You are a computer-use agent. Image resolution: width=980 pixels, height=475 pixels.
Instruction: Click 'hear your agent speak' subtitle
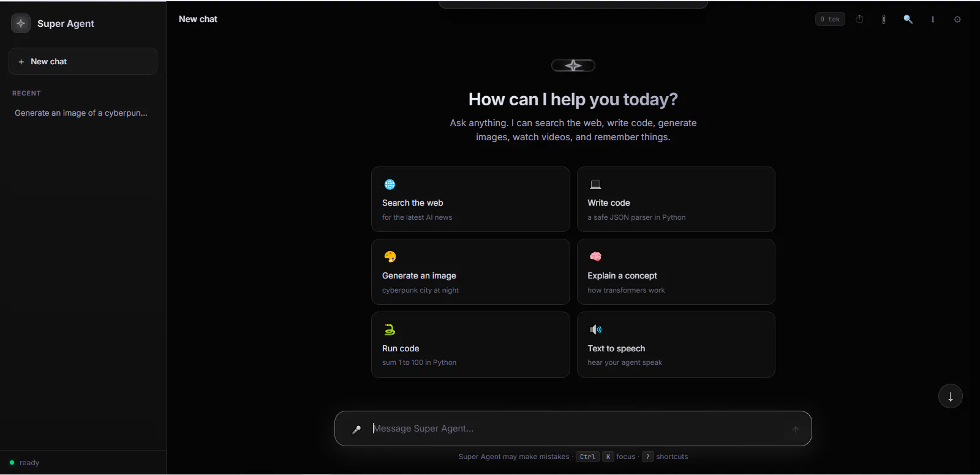tap(625, 362)
